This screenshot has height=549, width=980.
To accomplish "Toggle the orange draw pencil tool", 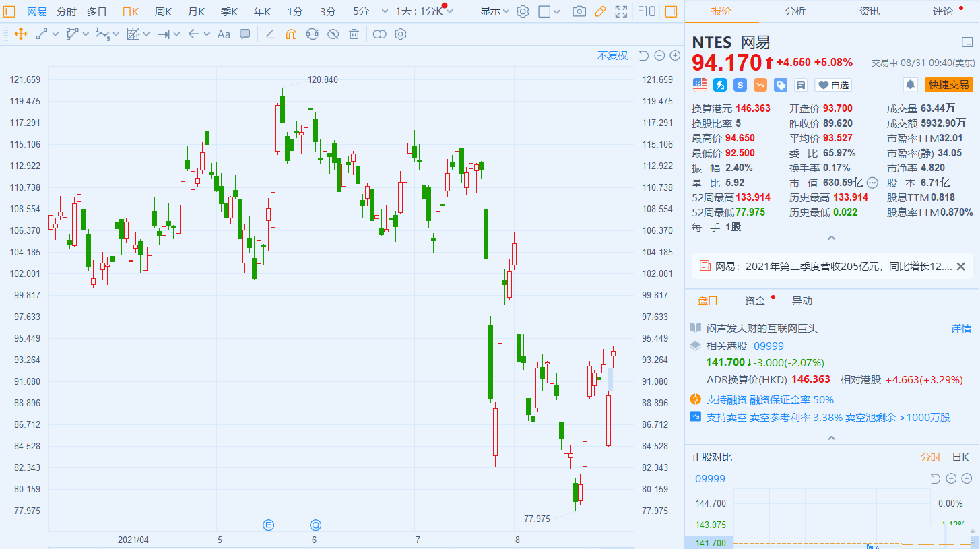I will click(x=600, y=11).
